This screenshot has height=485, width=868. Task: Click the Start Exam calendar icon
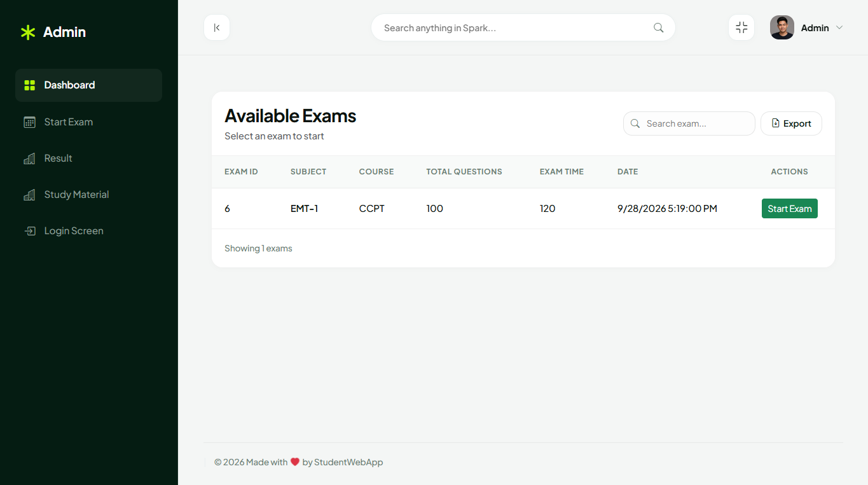(29, 122)
